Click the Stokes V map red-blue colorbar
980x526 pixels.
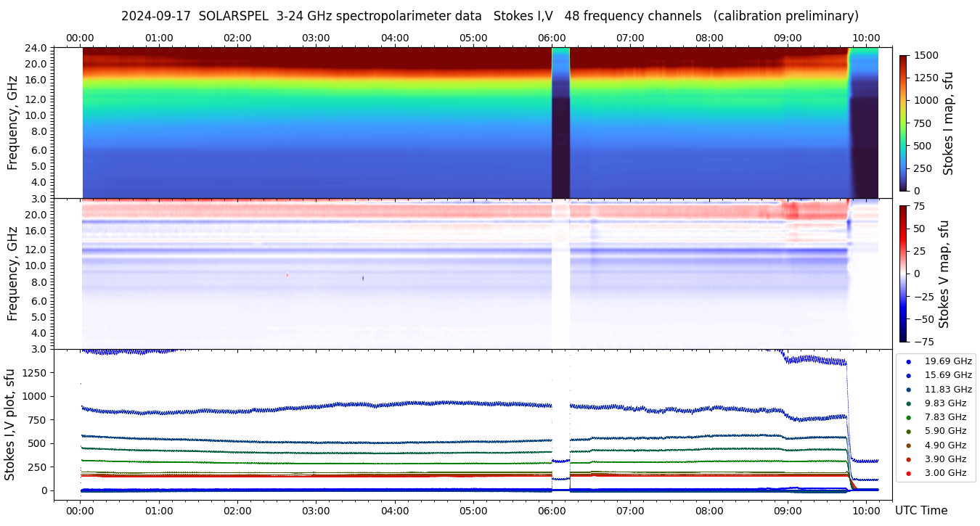(903, 274)
